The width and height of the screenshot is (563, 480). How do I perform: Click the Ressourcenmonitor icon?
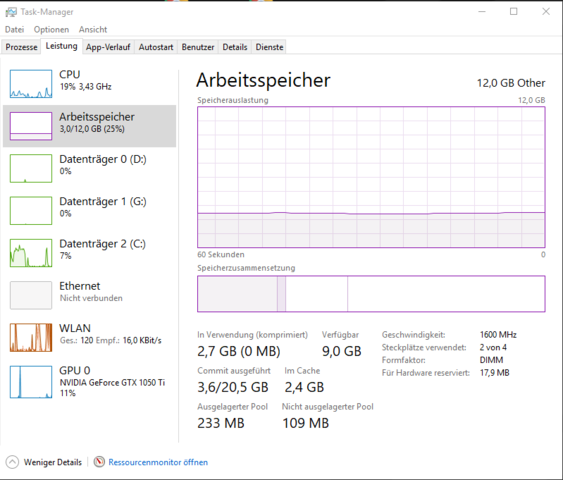[99, 462]
